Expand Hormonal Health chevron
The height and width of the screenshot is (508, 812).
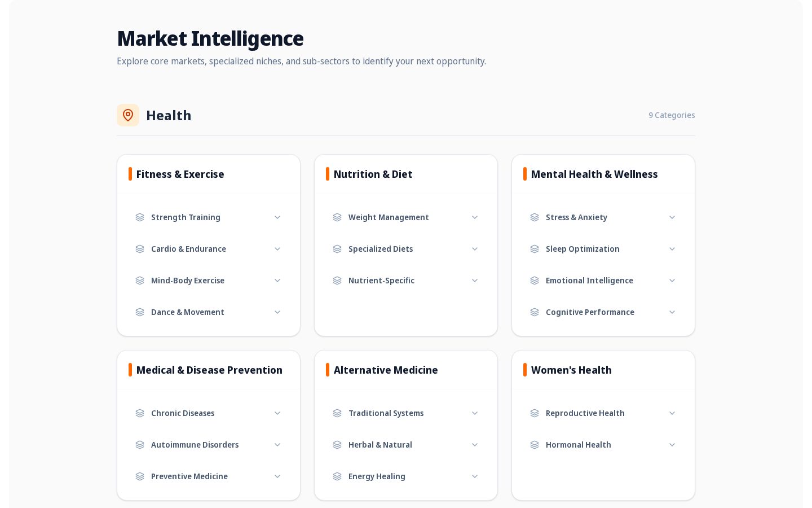point(672,445)
